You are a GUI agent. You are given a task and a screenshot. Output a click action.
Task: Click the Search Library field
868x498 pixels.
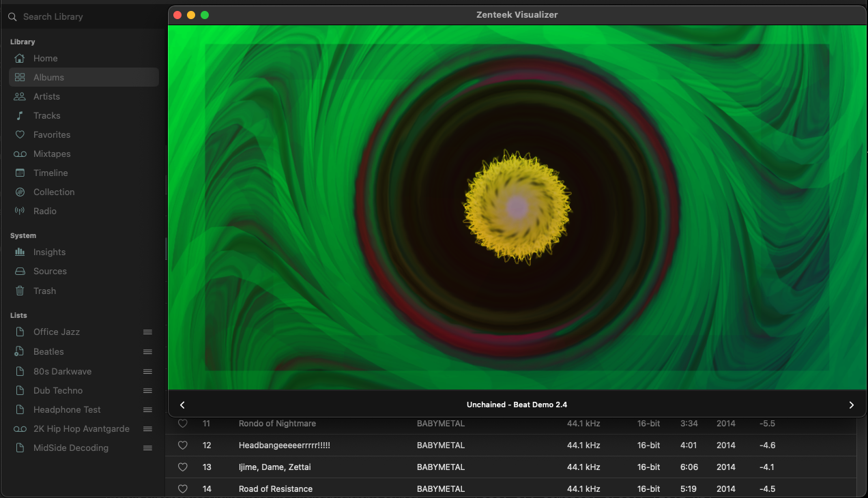(x=83, y=16)
